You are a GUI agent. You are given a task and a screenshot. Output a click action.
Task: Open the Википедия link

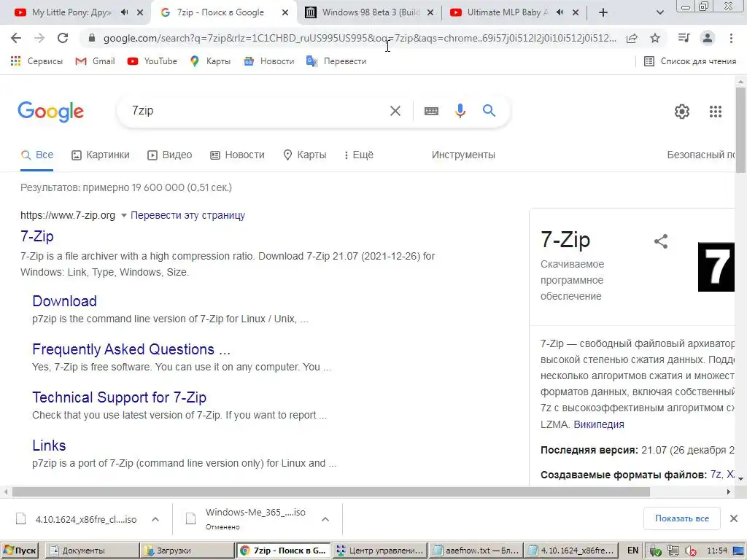[599, 425]
